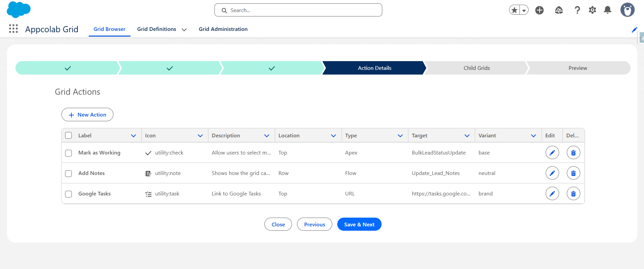
Task: Click the Mark as Working label cell
Action: (x=99, y=153)
